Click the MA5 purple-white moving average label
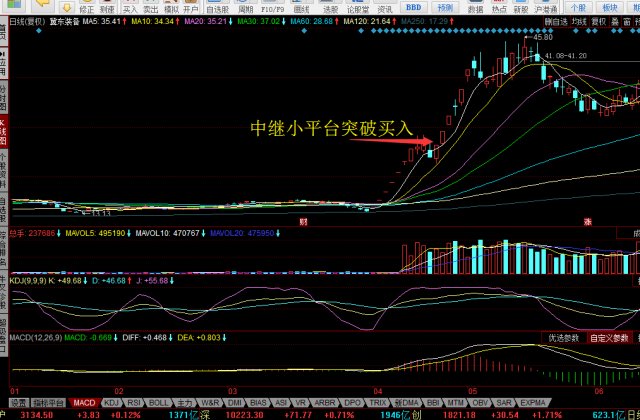640x420 pixels. (x=103, y=19)
